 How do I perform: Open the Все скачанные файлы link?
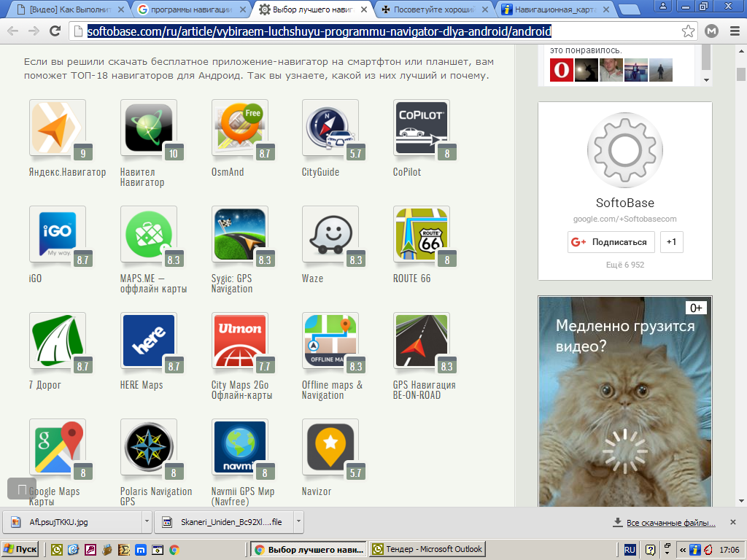[x=671, y=523]
